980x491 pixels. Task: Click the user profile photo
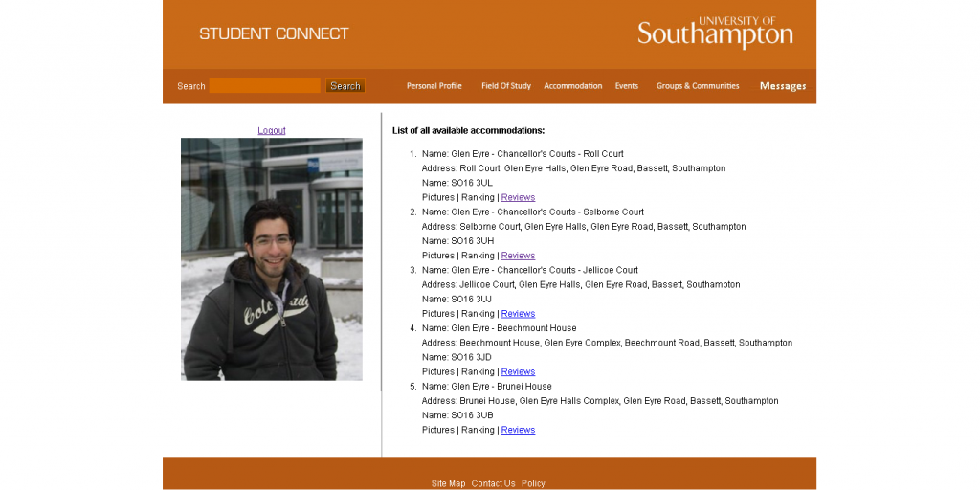(x=272, y=259)
